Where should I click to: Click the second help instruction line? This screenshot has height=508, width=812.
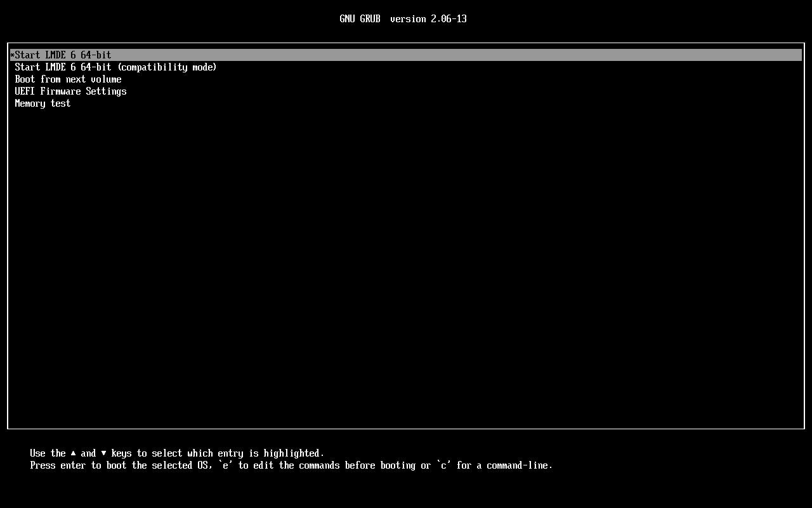point(291,465)
